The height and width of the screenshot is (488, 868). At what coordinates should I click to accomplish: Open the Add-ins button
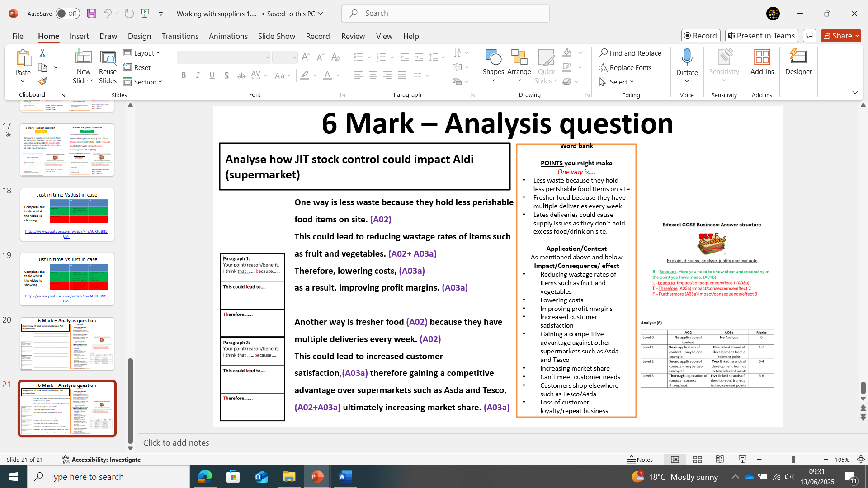tap(762, 62)
